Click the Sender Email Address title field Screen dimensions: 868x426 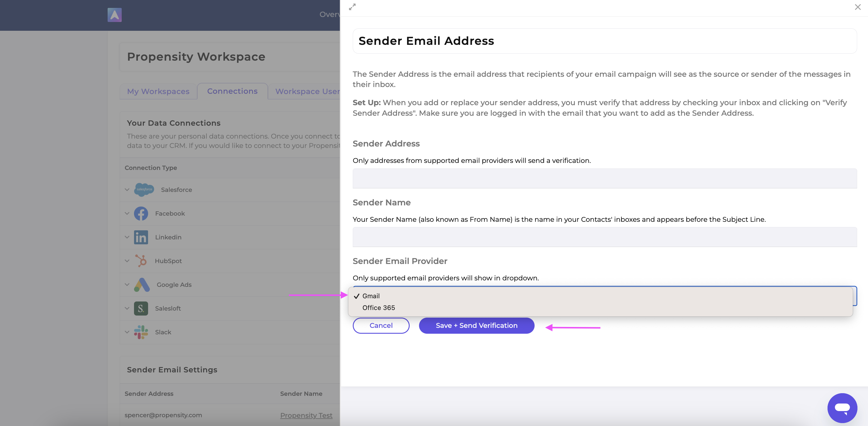pyautogui.click(x=604, y=41)
